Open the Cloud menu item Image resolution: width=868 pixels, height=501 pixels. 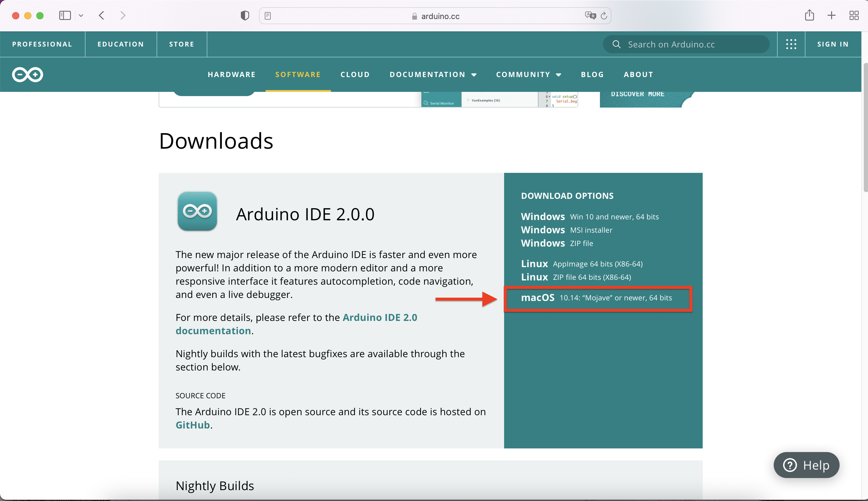click(355, 74)
